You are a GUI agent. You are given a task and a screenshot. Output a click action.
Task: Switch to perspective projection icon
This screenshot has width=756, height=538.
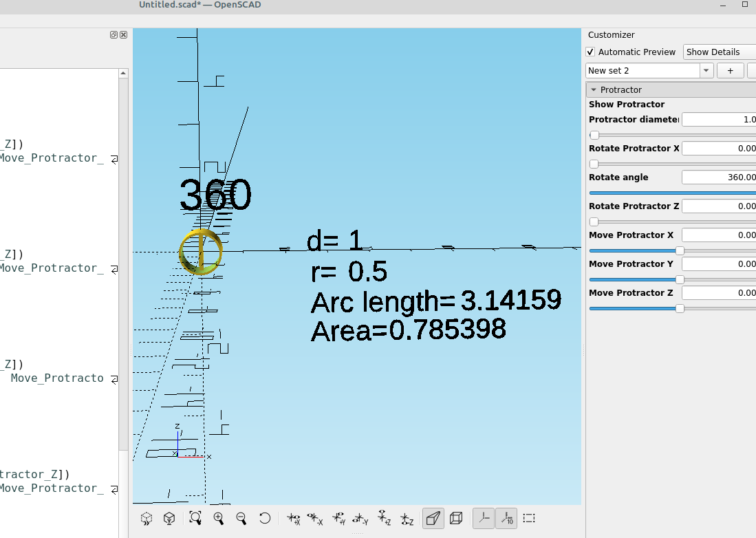click(433, 518)
